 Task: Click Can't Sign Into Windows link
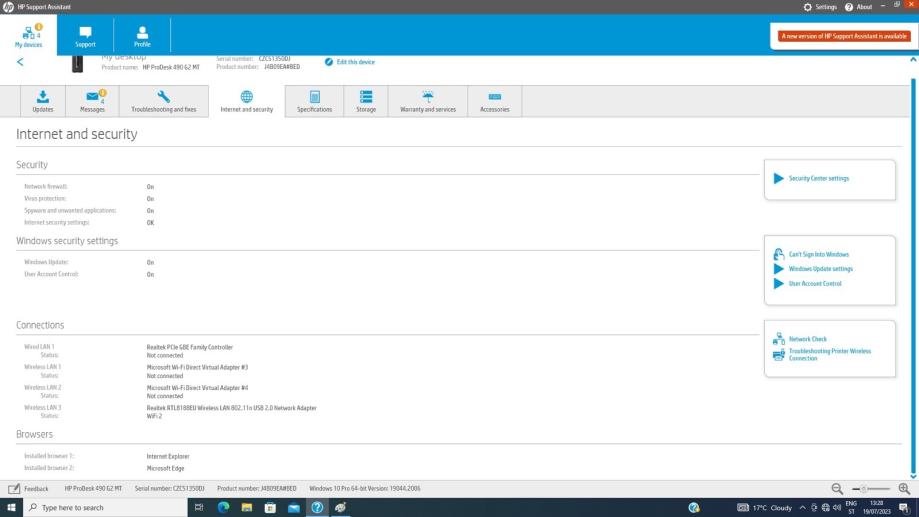tap(811, 254)
